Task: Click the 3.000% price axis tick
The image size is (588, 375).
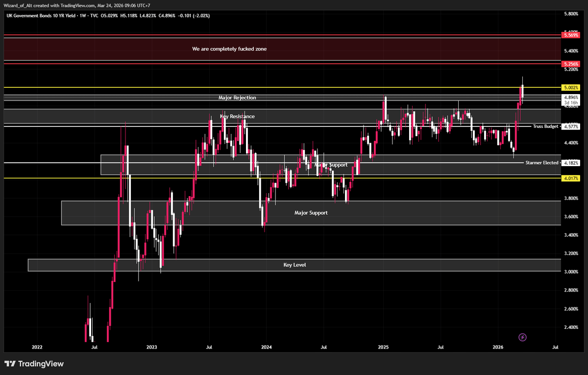Action: 571,272
